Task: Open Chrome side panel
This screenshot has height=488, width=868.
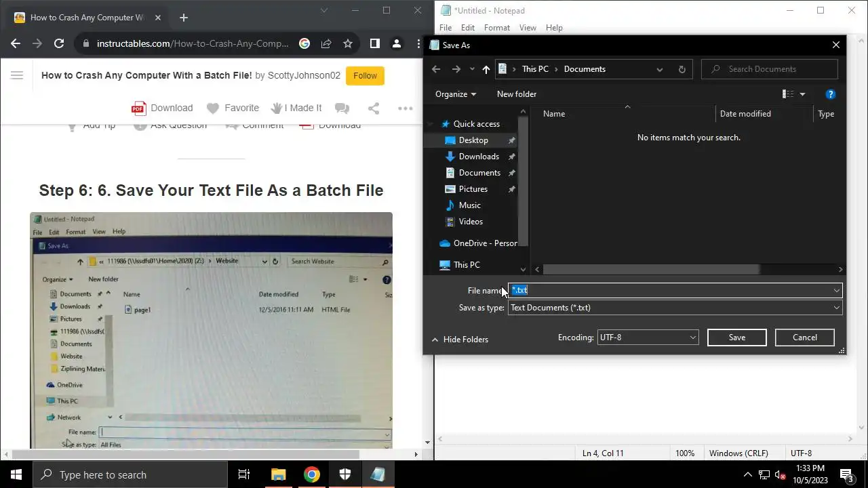Action: click(374, 43)
